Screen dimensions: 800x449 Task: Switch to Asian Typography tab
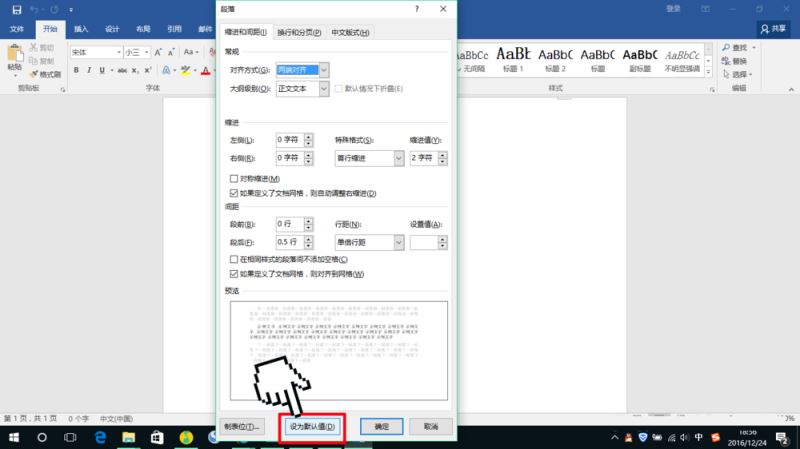click(350, 32)
